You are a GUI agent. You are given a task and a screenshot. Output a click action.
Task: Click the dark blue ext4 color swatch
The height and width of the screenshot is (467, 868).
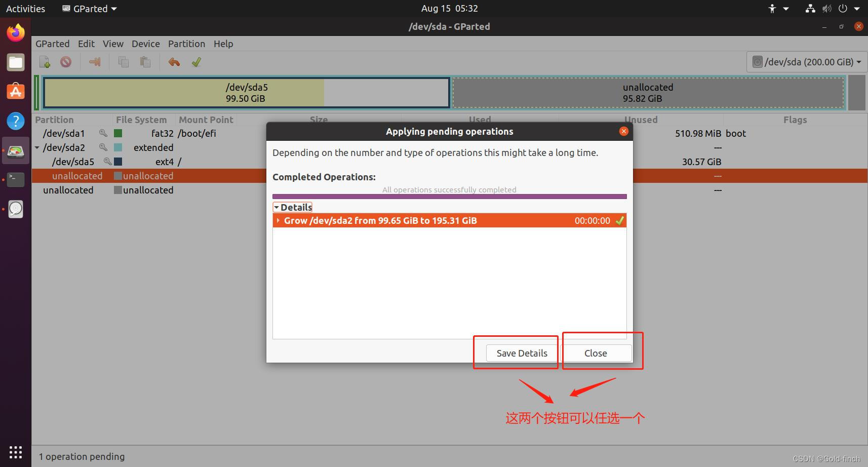pos(118,162)
